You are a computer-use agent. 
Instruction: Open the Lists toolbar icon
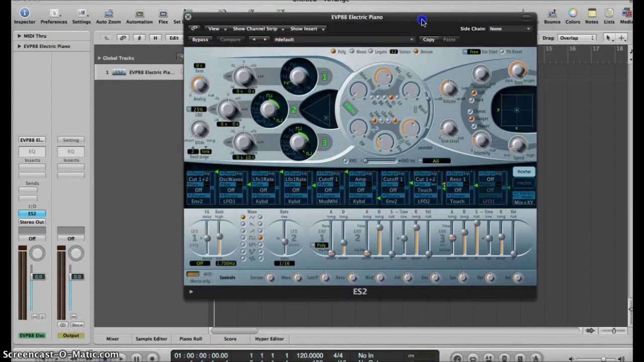pos(609,17)
